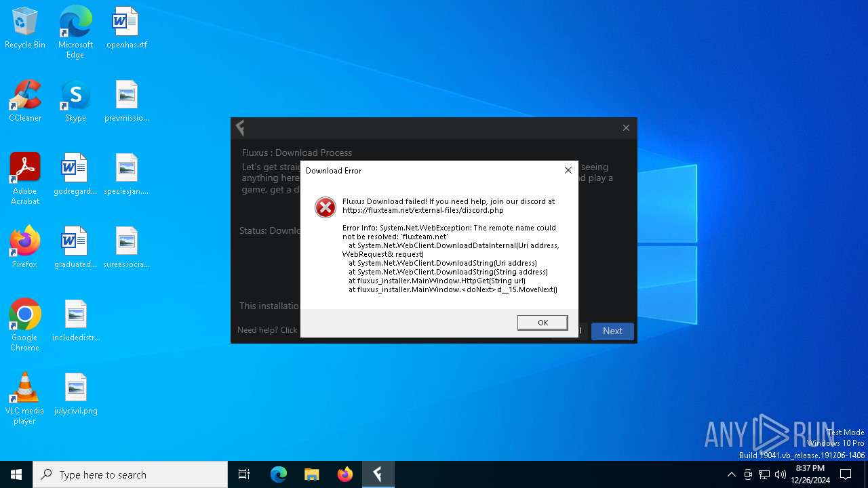This screenshot has height=488, width=868.
Task: Select the Adobe Acrobat desktop shortcut
Action: 25,179
